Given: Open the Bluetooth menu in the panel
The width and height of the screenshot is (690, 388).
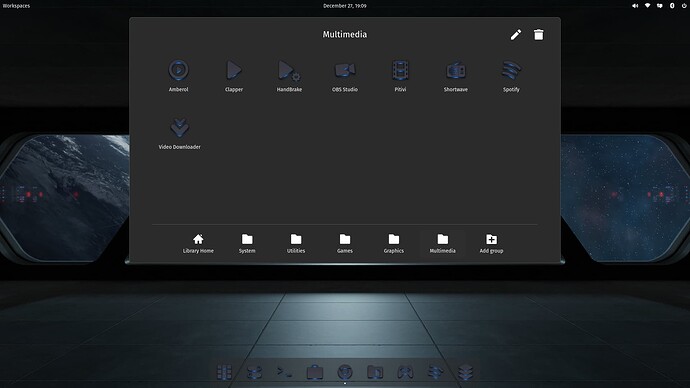Looking at the screenshot, I should click(x=672, y=6).
